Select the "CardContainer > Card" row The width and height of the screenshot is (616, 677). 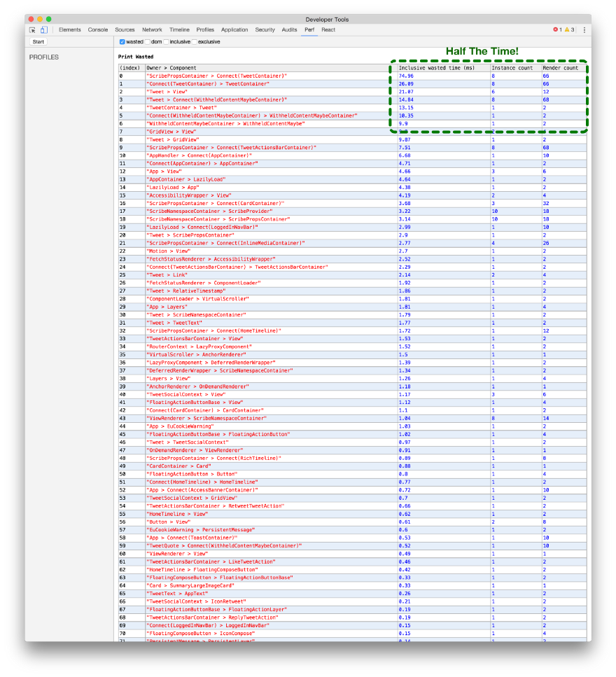coord(352,466)
